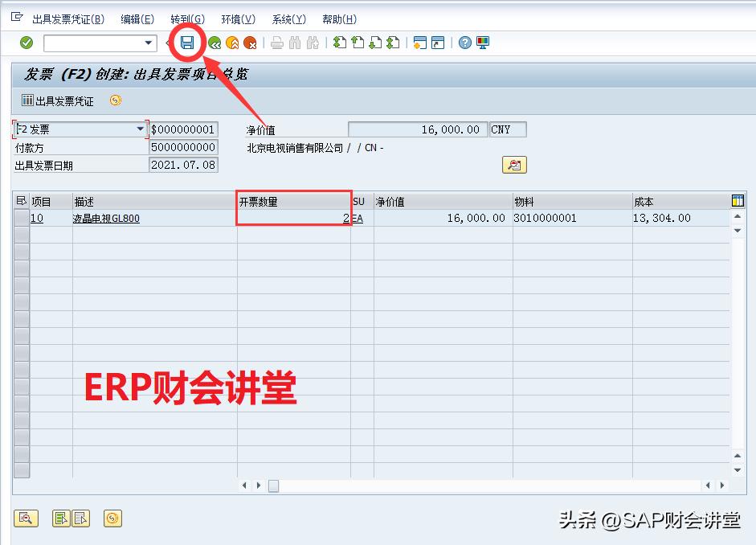Open the Print icon in the toolbar
756x545 pixels.
pyautogui.click(x=278, y=42)
